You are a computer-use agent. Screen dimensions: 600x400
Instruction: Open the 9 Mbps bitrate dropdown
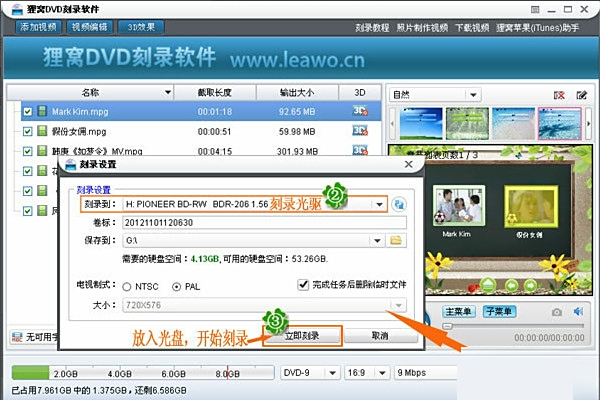point(426,373)
